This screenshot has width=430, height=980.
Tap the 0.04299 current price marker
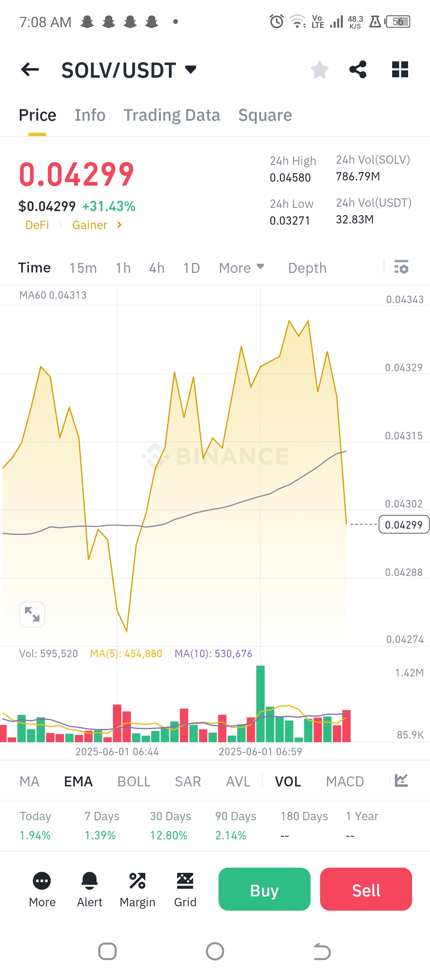pos(404,525)
